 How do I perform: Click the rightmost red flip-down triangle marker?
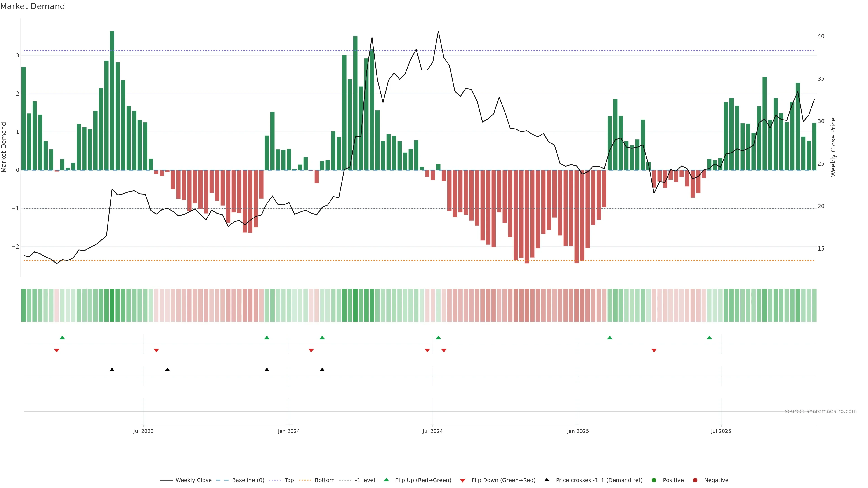pyautogui.click(x=654, y=351)
